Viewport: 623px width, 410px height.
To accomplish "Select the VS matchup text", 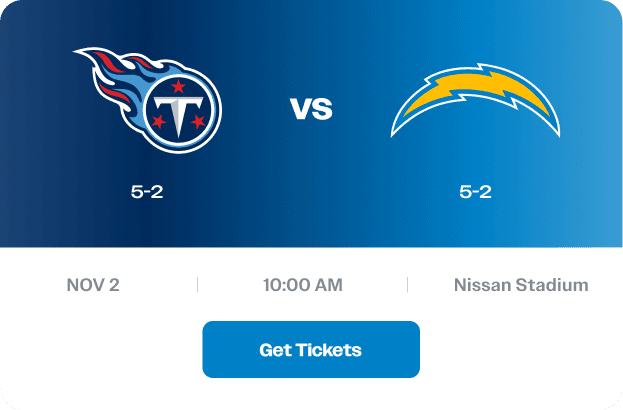I will pos(311,109).
